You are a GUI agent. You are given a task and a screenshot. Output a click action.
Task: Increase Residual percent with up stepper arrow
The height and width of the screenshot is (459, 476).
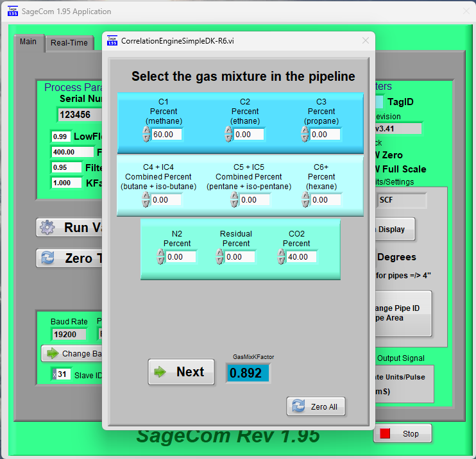click(x=219, y=253)
